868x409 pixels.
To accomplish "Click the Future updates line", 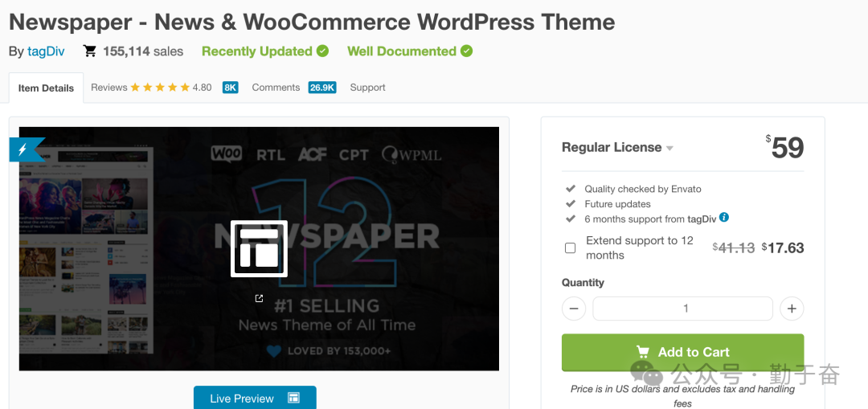I will 617,203.
